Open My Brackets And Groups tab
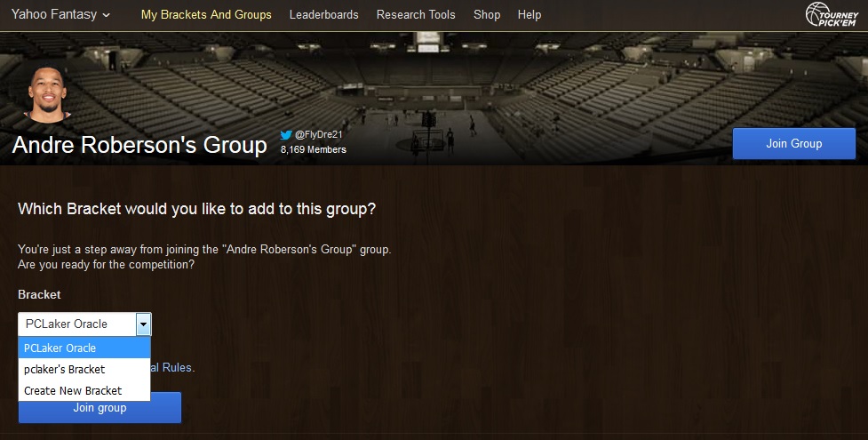Screen dimensions: 868x440 206,15
